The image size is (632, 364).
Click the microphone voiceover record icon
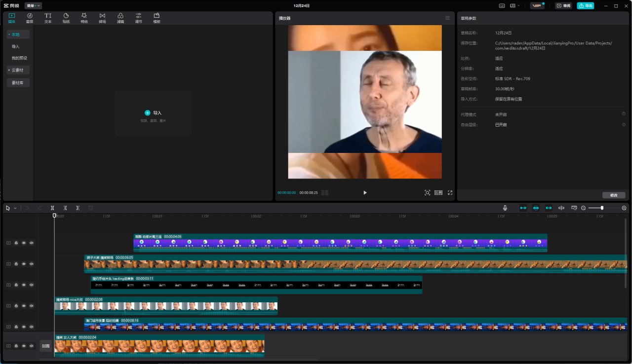click(x=505, y=208)
